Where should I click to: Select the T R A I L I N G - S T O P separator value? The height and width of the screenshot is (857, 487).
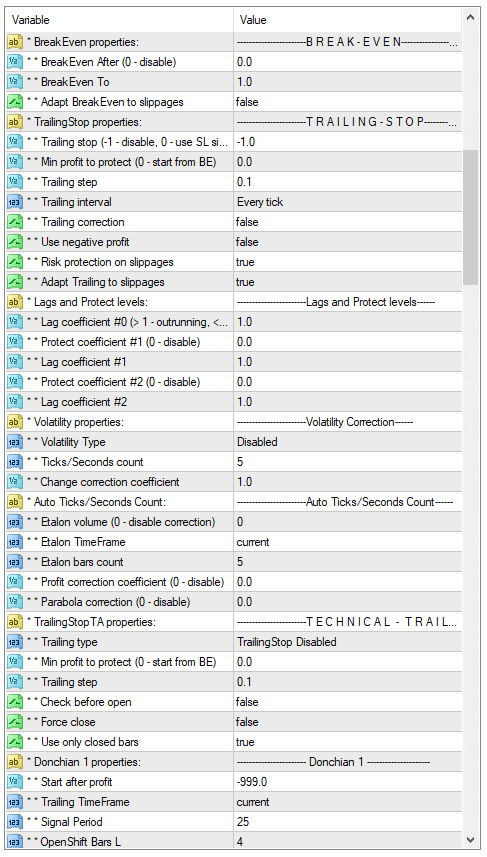coord(348,122)
